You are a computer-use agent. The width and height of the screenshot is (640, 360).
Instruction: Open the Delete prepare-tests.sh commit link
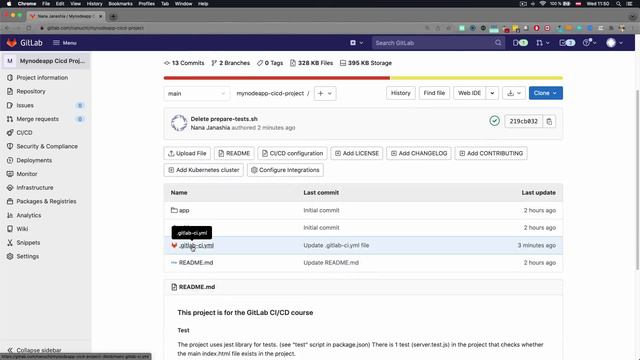224,119
